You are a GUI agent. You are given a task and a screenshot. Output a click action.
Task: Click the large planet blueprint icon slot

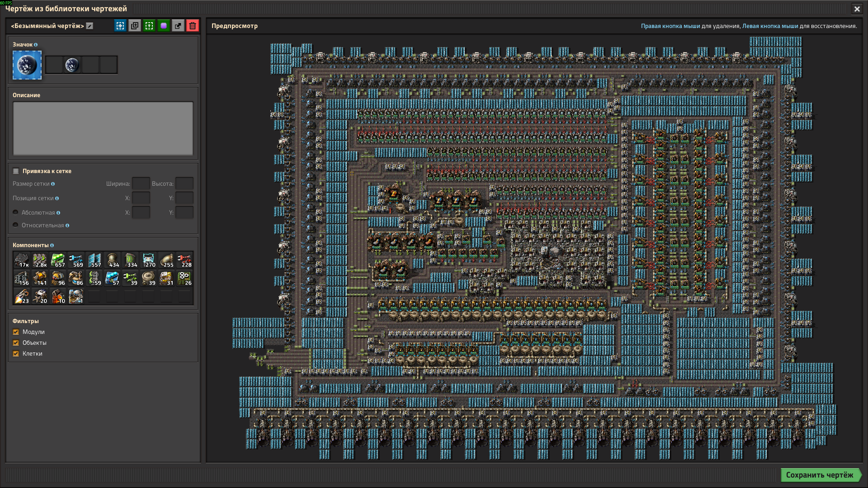point(27,65)
